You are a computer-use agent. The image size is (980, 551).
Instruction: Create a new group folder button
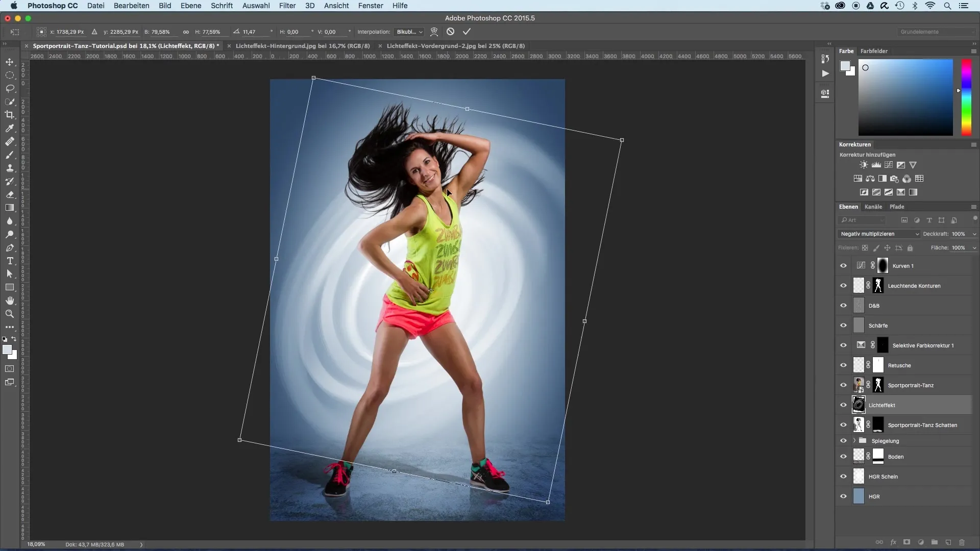tap(935, 542)
